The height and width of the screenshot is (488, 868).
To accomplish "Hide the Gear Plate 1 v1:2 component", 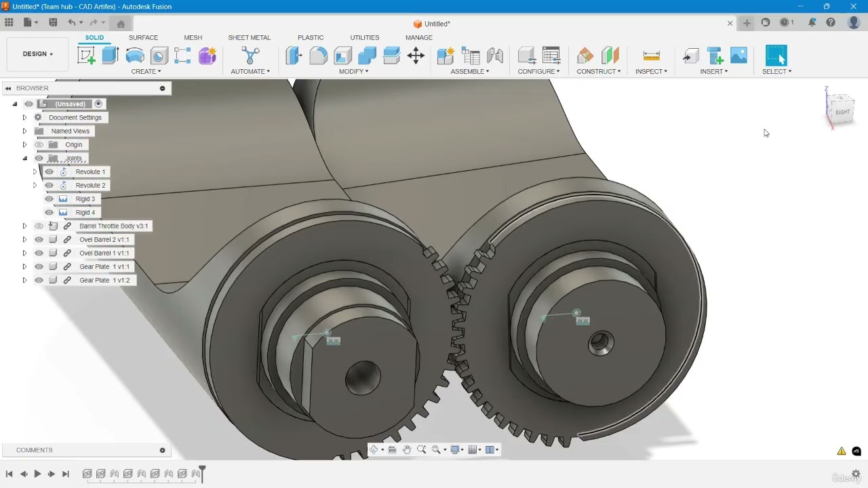I will coord(39,280).
